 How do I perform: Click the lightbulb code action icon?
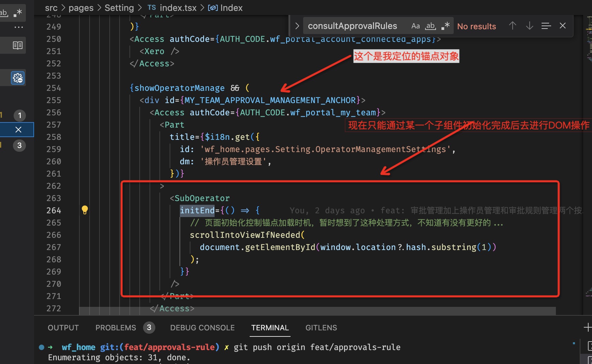85,210
